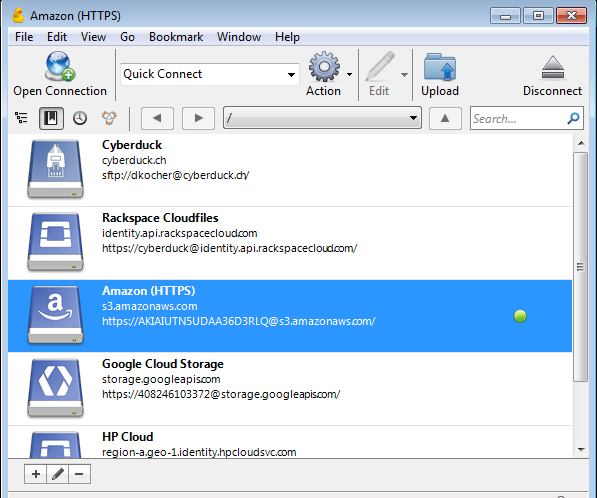Click the Cyberduck duck title bar icon
This screenshot has width=597, height=498.
click(18, 15)
